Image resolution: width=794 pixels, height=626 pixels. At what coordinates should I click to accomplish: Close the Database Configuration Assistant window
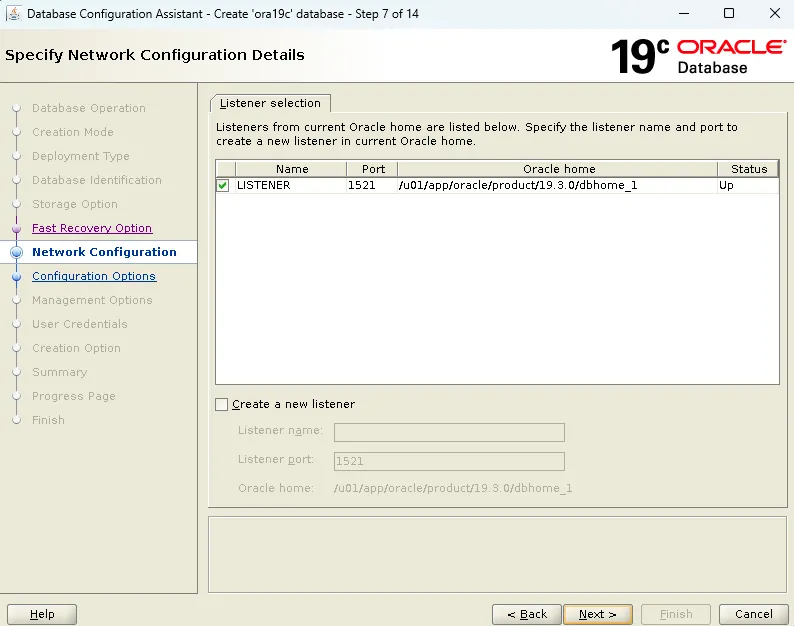(775, 13)
